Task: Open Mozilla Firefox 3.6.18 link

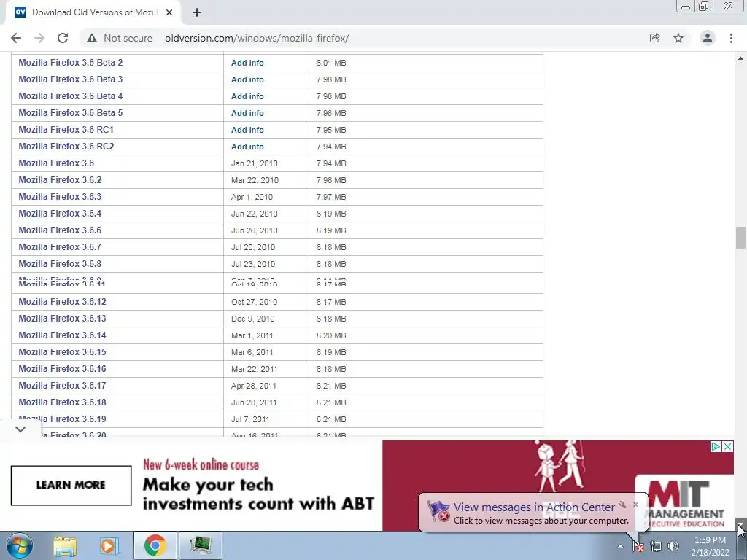Action: [63, 402]
